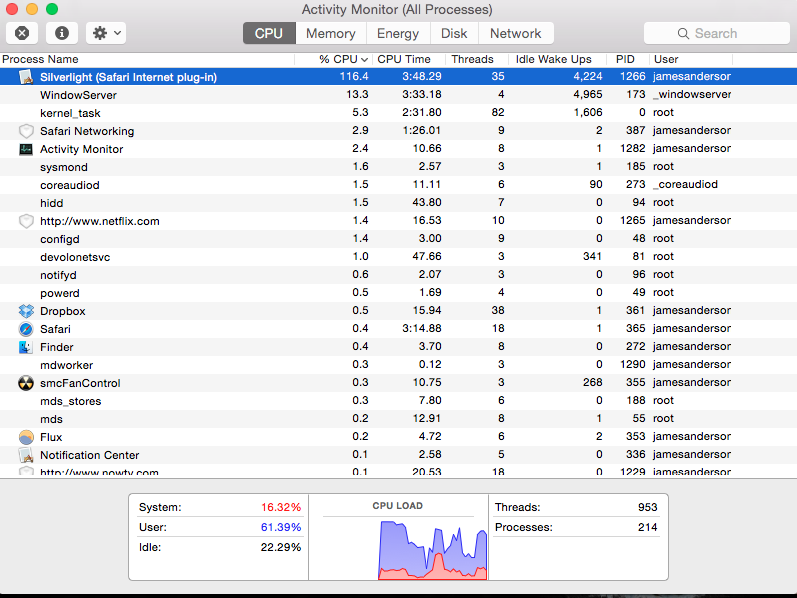
Task: Select the Activity Monitor process row
Action: tap(398, 149)
